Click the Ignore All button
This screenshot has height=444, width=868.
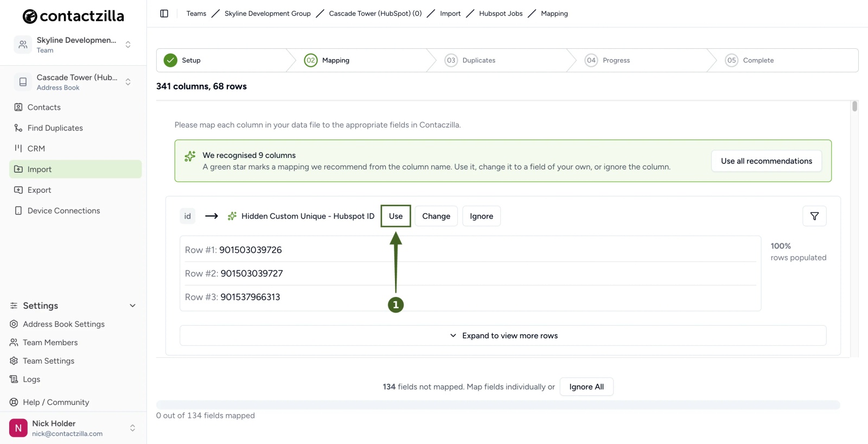586,387
